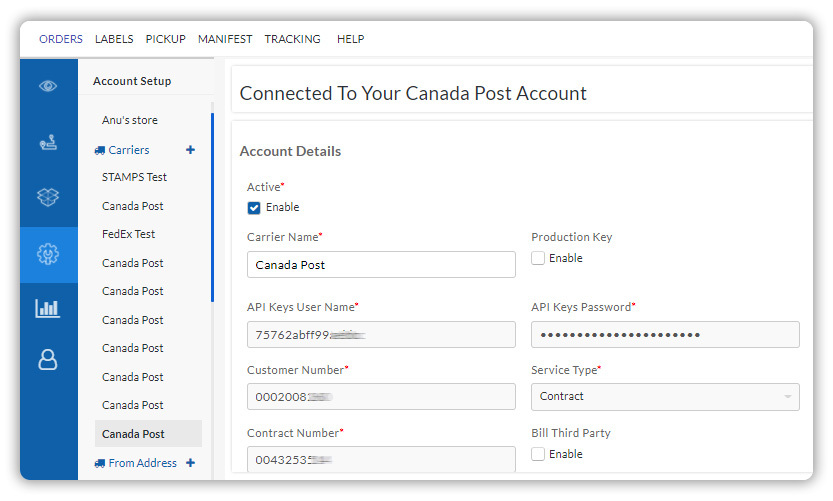Go to the ORDERS menu
This screenshot has height=501, width=833.
pos(61,39)
